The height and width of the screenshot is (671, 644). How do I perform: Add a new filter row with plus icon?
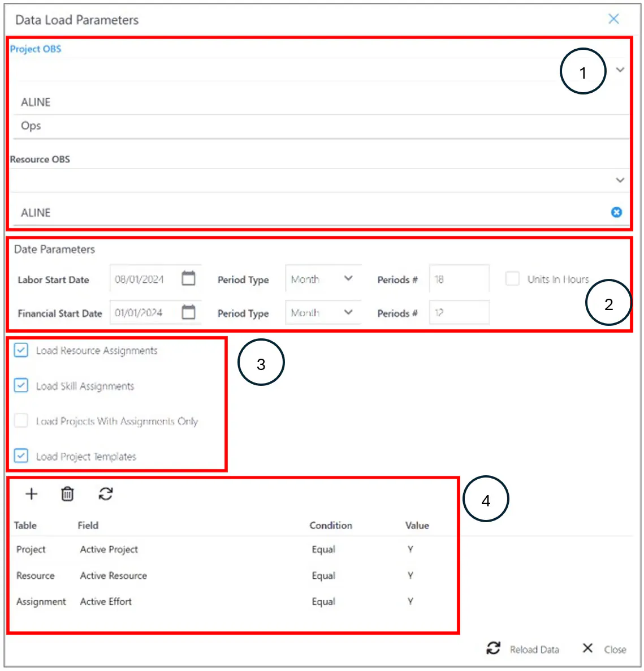(x=31, y=494)
